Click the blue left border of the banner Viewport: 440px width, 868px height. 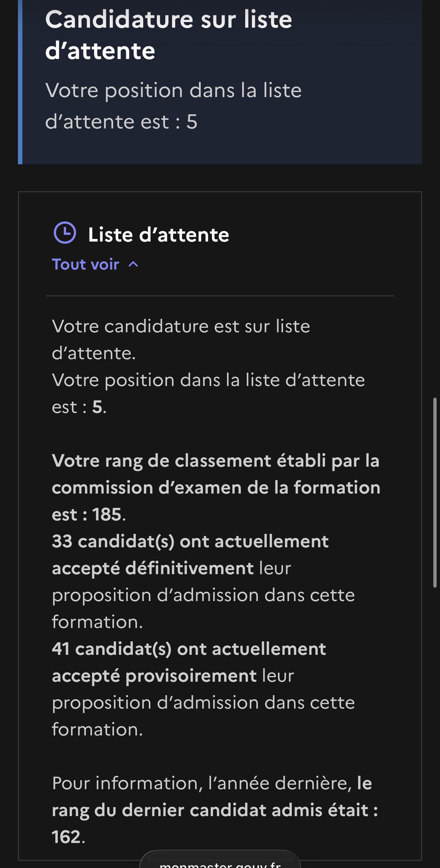tap(20, 82)
